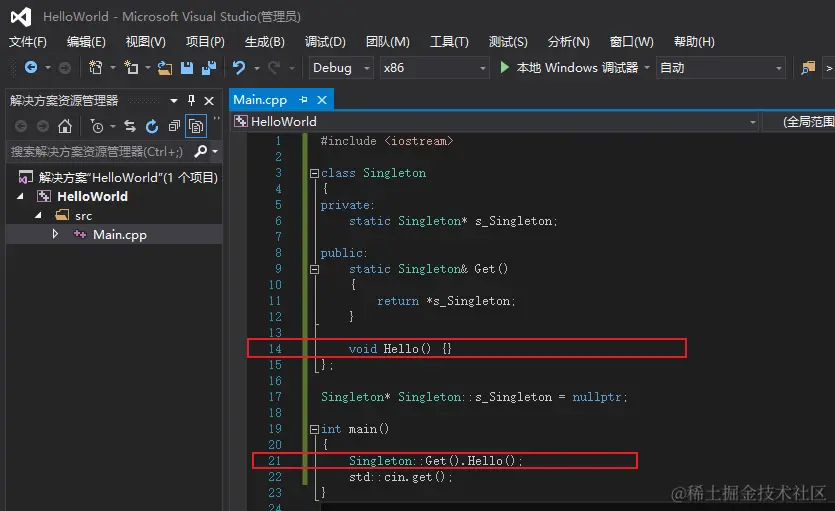The image size is (835, 511).
Task: Click the Undo arrow icon
Action: 239,68
